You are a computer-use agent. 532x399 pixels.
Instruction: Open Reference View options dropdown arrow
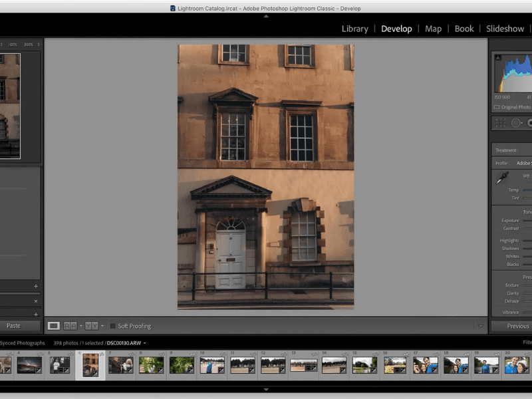(80, 326)
